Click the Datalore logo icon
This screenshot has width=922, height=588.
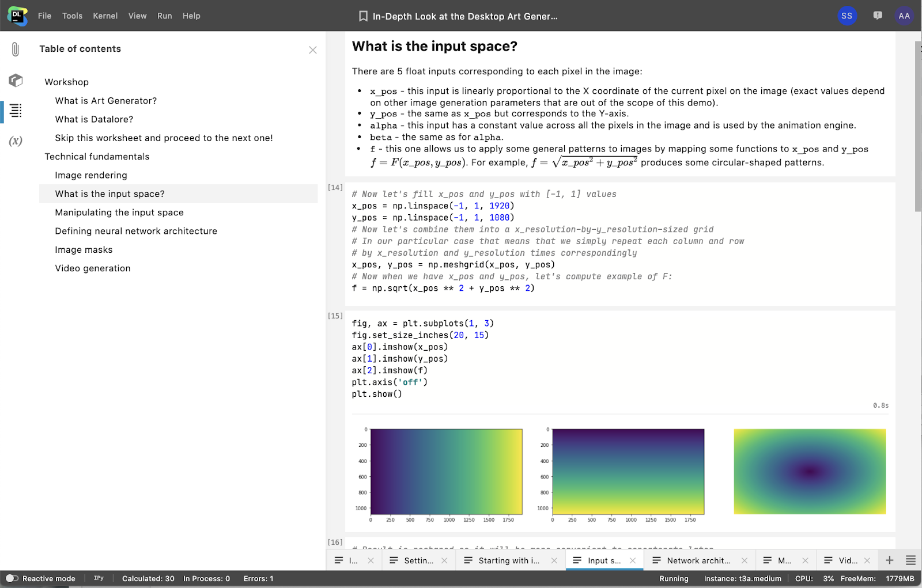click(x=17, y=16)
